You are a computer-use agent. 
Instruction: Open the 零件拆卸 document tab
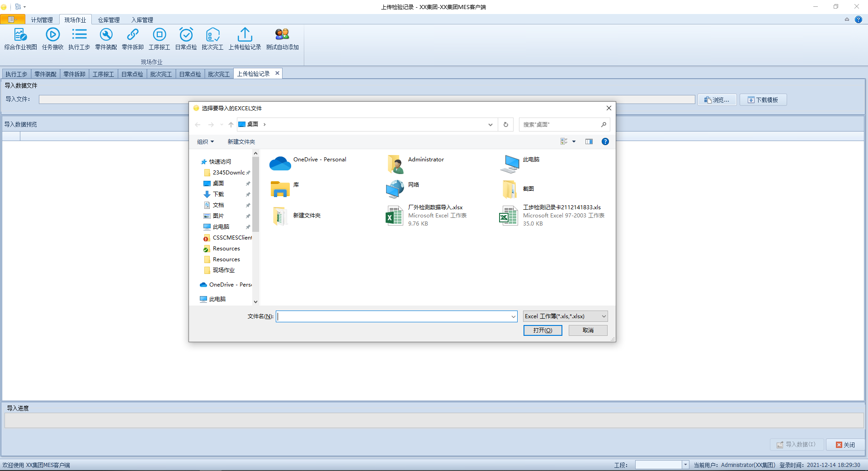point(75,74)
